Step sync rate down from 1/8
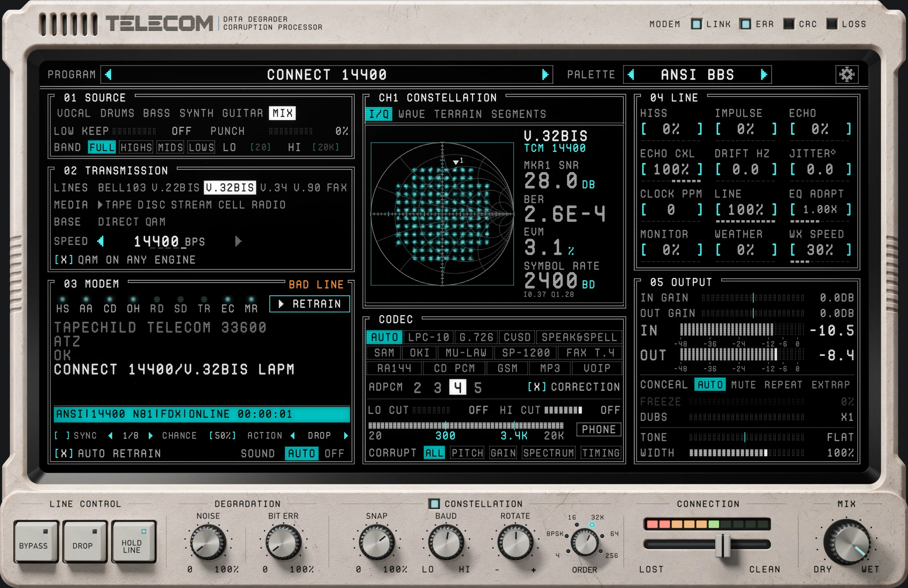908x588 pixels. coord(110,435)
